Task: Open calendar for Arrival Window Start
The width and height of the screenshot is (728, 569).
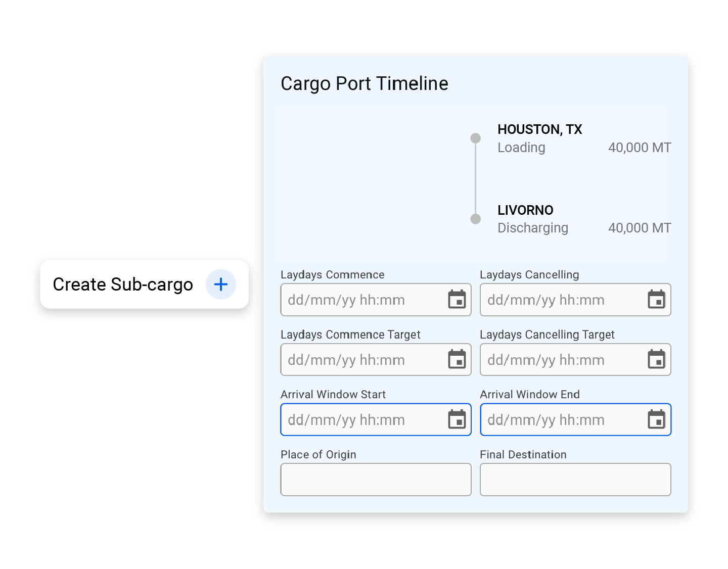Action: [x=457, y=419]
